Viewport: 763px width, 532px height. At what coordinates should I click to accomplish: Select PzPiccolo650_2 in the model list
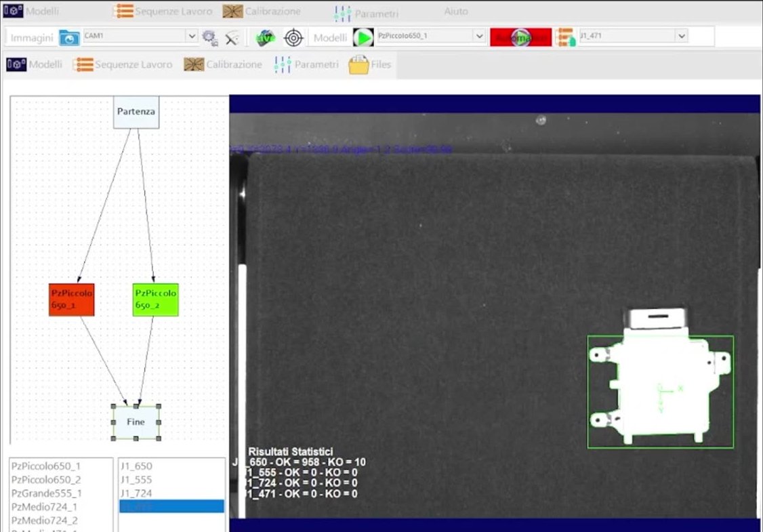[46, 479]
